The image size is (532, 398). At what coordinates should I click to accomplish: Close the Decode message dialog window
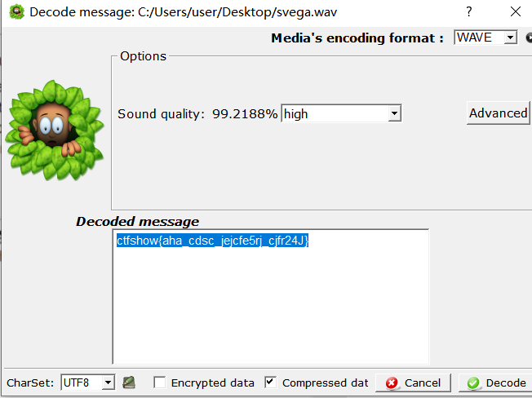click(x=516, y=12)
